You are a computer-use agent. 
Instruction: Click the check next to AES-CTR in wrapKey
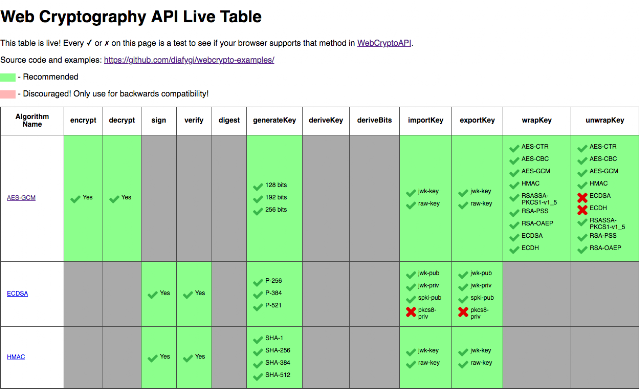514,148
